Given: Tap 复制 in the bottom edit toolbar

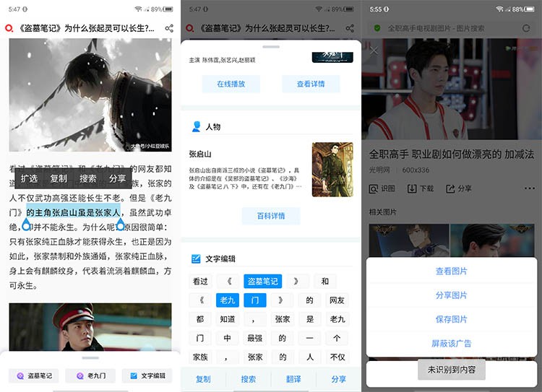Looking at the screenshot, I should (203, 379).
